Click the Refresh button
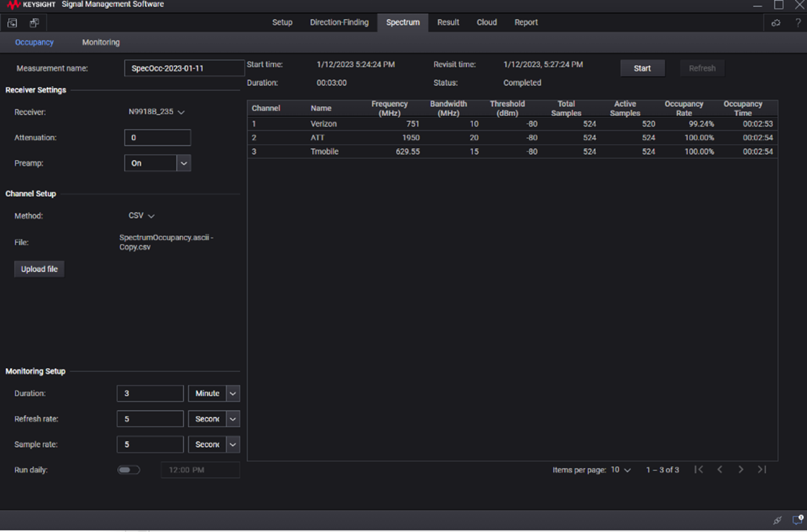This screenshot has height=532, width=807. 702,68
